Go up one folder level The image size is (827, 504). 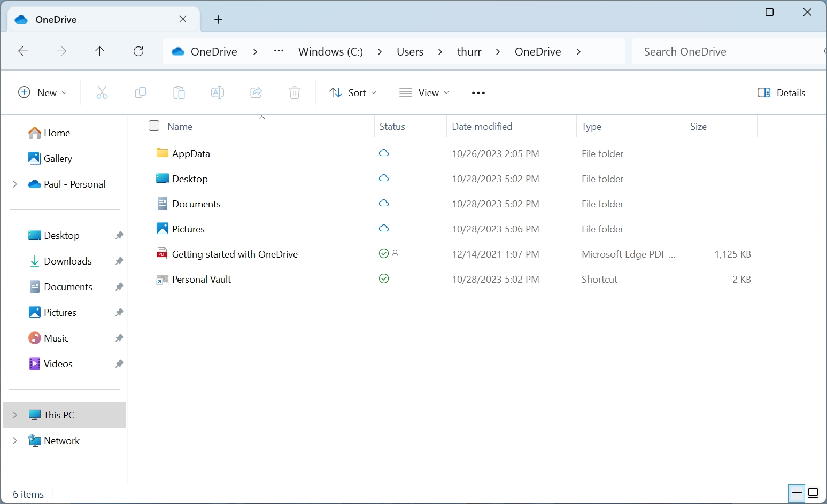(x=99, y=51)
